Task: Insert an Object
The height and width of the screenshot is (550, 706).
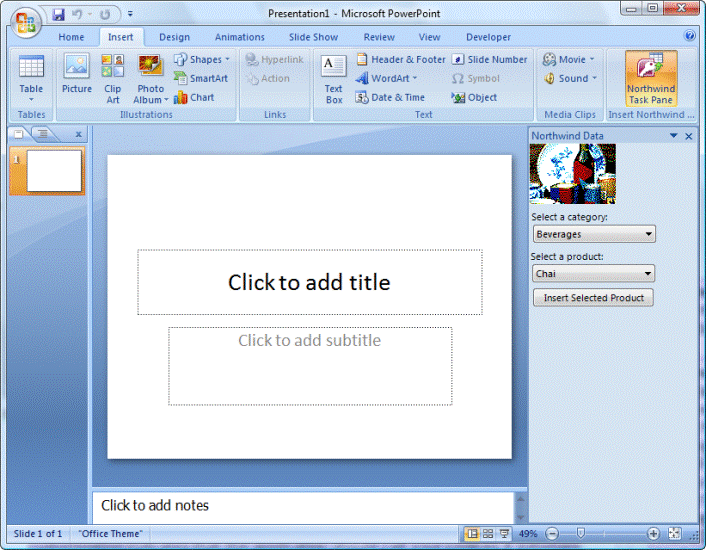Action: 475,97
